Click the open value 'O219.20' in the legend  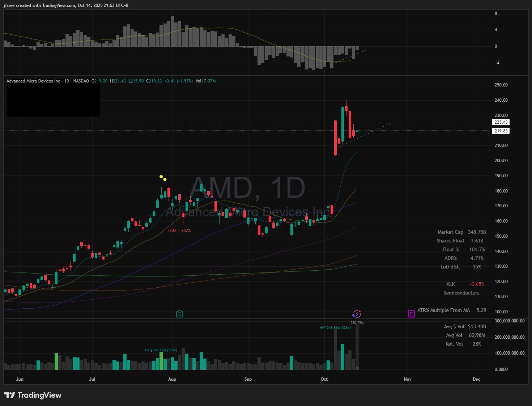point(99,81)
